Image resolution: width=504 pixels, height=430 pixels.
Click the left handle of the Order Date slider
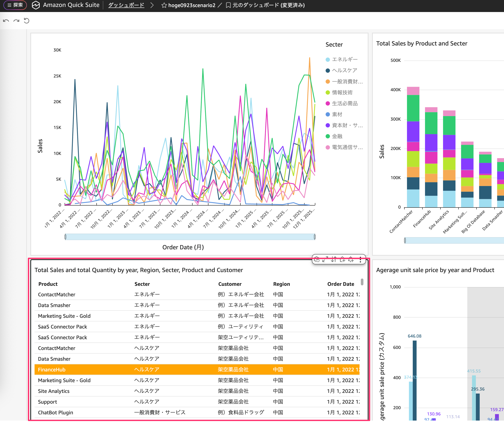[x=65, y=237]
